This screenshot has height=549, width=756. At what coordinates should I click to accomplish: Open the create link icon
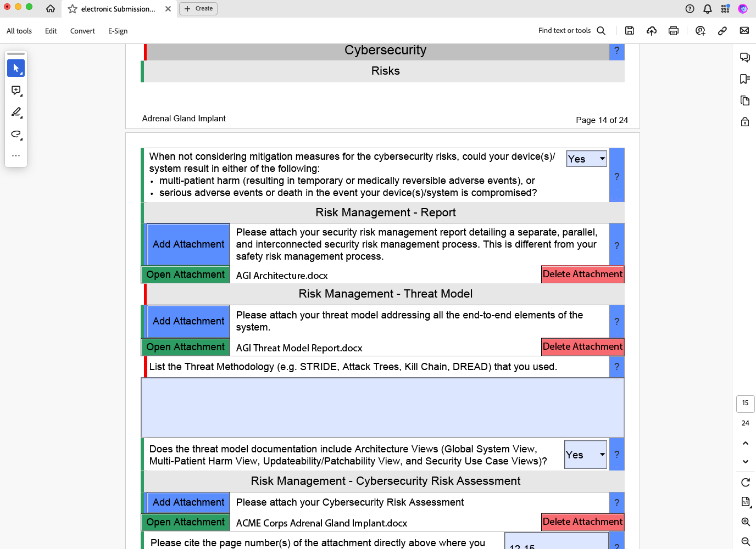click(x=722, y=31)
